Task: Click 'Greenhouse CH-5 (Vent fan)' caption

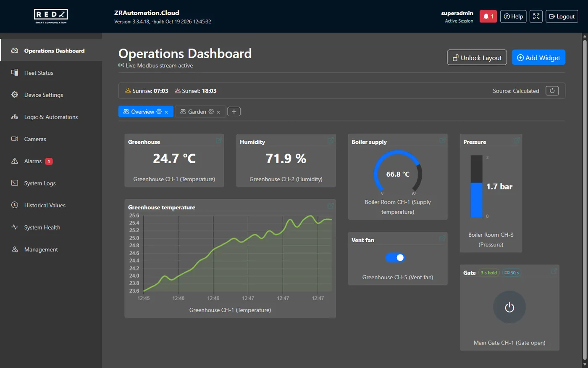Action: 398,277
